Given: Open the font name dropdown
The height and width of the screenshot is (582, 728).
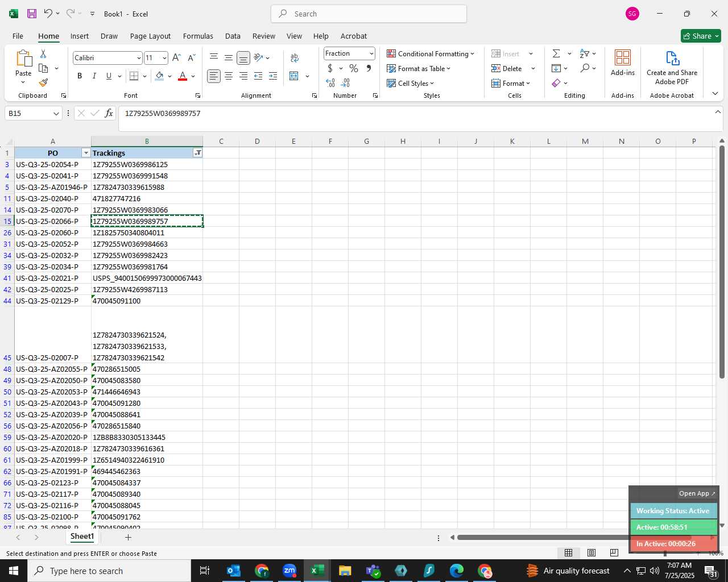Looking at the screenshot, I should click(x=138, y=58).
